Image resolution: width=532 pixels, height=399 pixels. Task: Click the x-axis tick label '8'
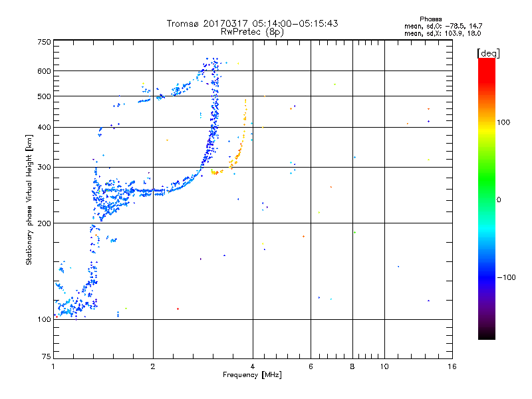point(352,366)
